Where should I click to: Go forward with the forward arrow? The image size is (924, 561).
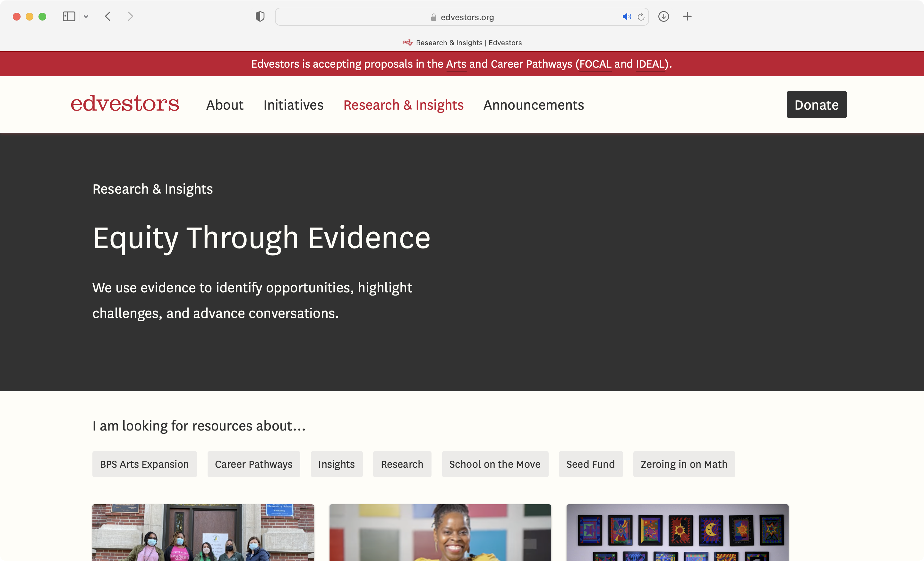pos(130,16)
